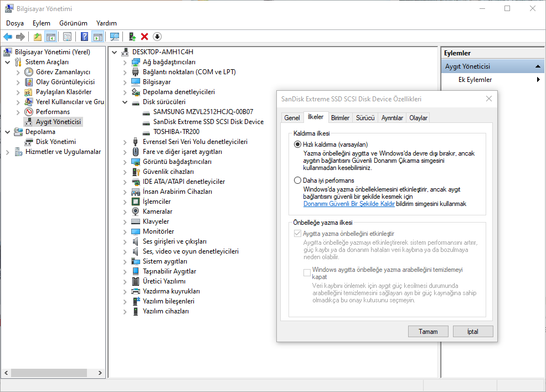
Task: Collapse the Disk sürücüleri tree node
Action: point(125,102)
